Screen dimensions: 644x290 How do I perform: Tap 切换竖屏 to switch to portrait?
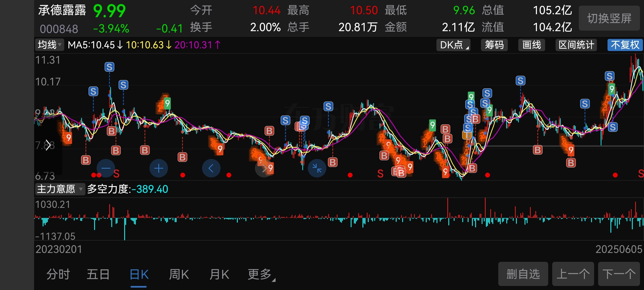[x=609, y=19]
